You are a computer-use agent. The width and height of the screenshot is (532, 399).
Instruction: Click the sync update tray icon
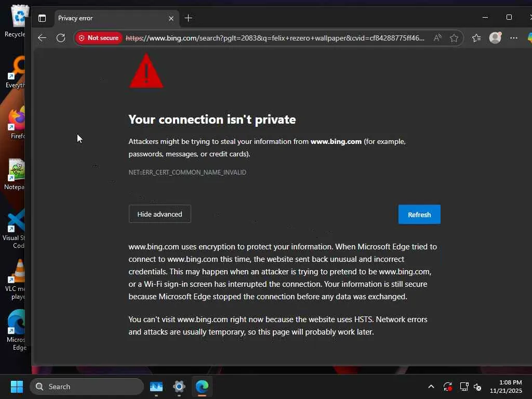pyautogui.click(x=448, y=387)
